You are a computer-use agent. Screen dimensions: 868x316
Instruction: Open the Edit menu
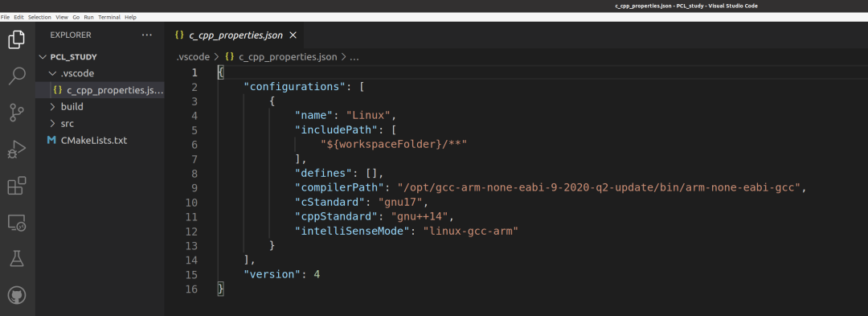(x=18, y=17)
